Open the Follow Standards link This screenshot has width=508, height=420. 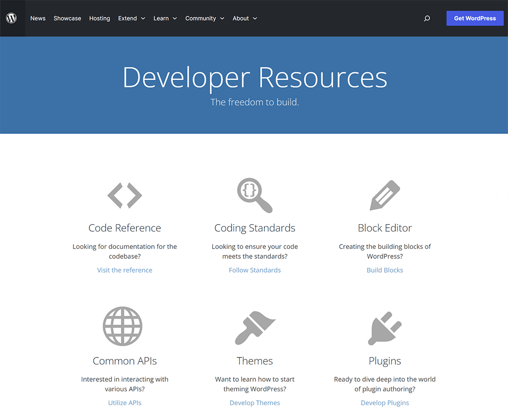click(x=254, y=270)
